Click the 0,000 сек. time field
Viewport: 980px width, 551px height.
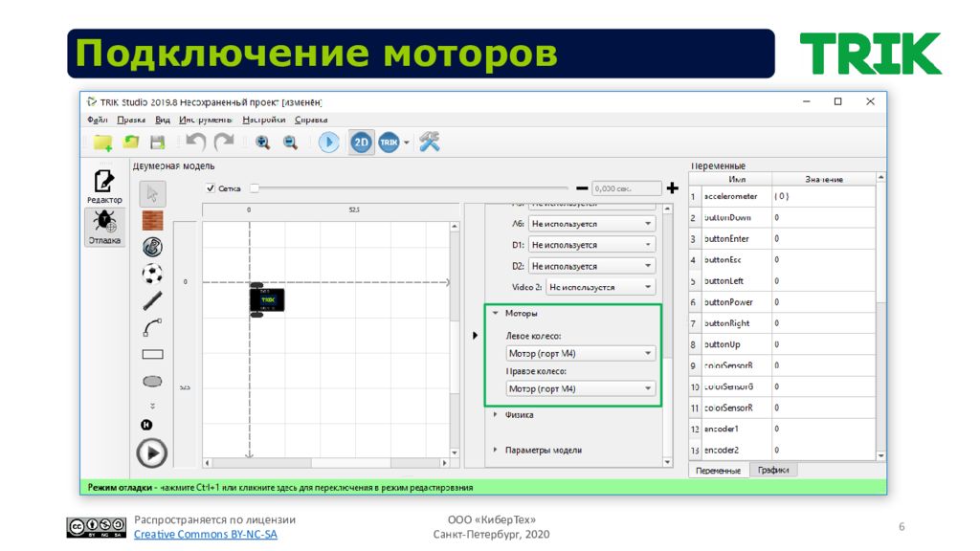click(x=626, y=188)
